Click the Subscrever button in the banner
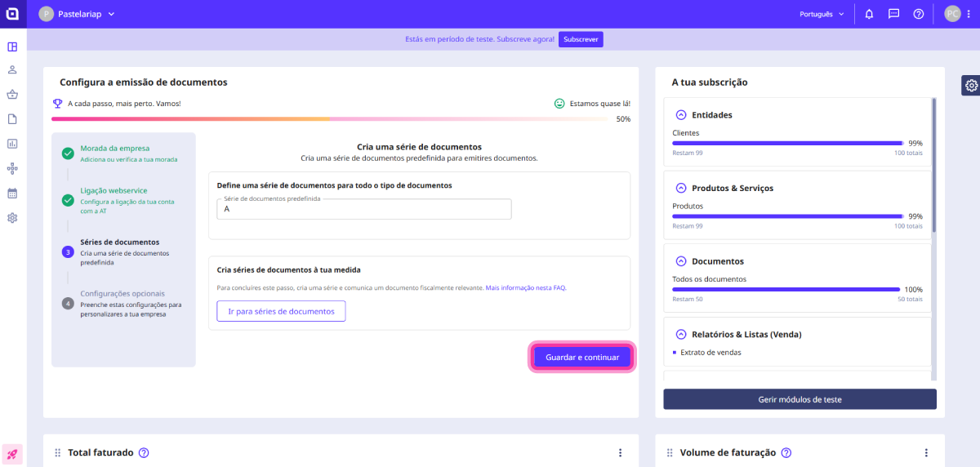The height and width of the screenshot is (467, 980). pos(581,39)
